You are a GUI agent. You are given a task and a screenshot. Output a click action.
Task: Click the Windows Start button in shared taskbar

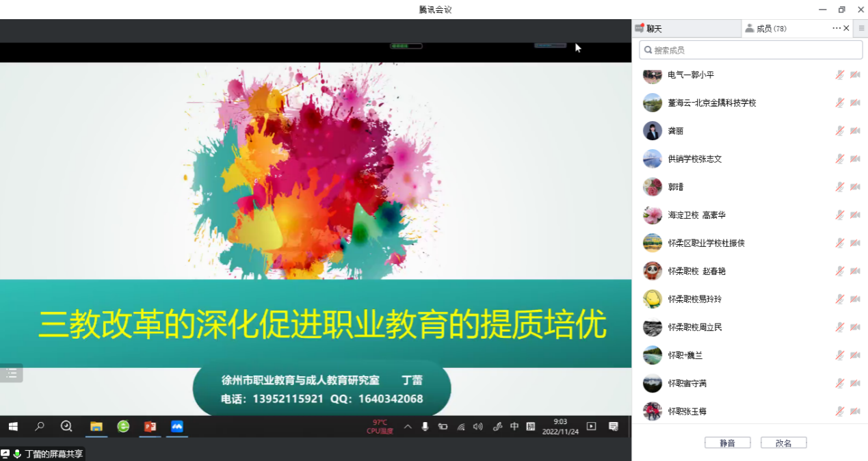coord(12,427)
